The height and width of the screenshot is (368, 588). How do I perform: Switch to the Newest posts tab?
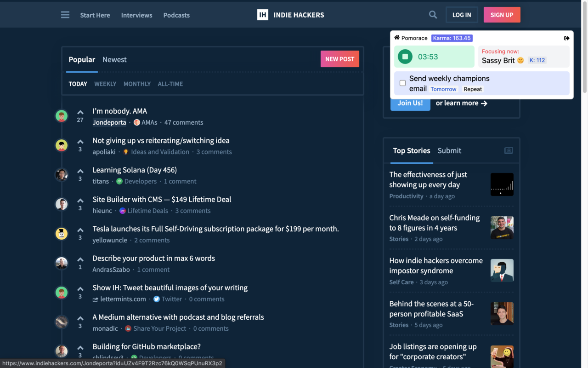pyautogui.click(x=114, y=59)
